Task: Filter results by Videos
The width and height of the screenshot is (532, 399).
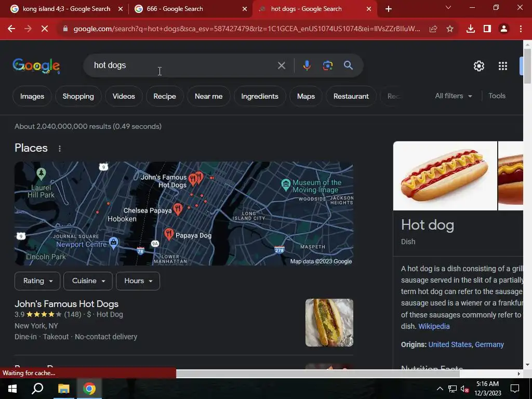Action: [124, 96]
